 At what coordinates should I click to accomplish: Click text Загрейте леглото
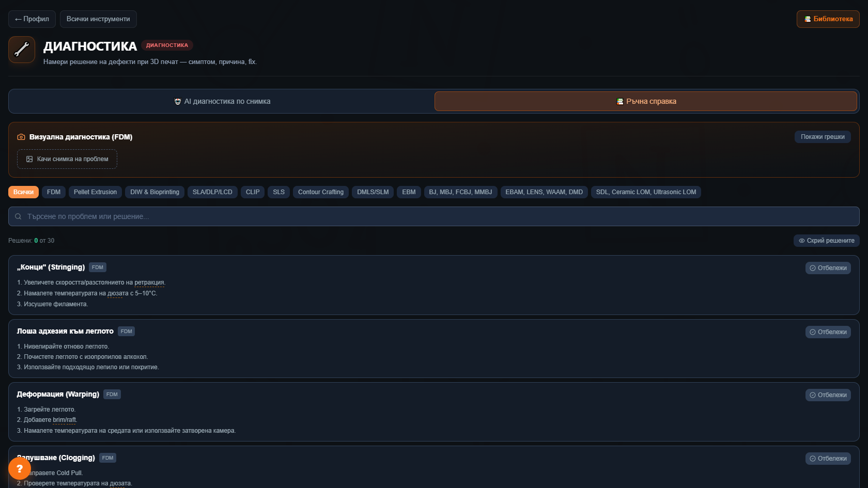point(50,410)
